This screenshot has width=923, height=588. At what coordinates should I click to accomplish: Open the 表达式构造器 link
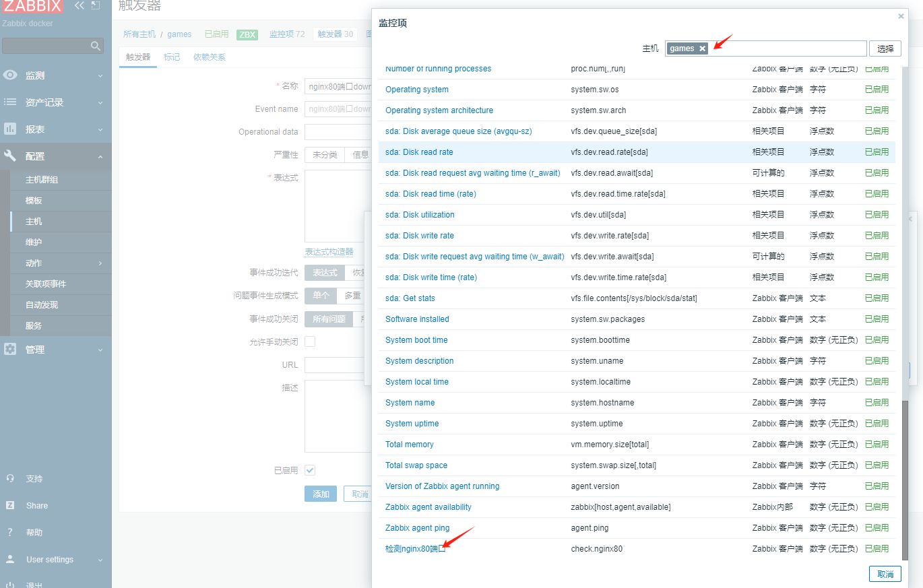tap(329, 252)
